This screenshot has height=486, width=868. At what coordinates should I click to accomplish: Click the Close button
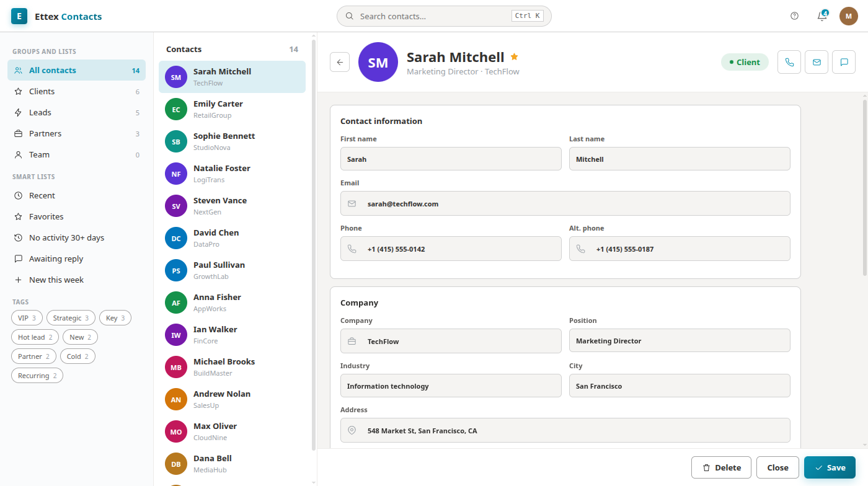[x=777, y=467]
